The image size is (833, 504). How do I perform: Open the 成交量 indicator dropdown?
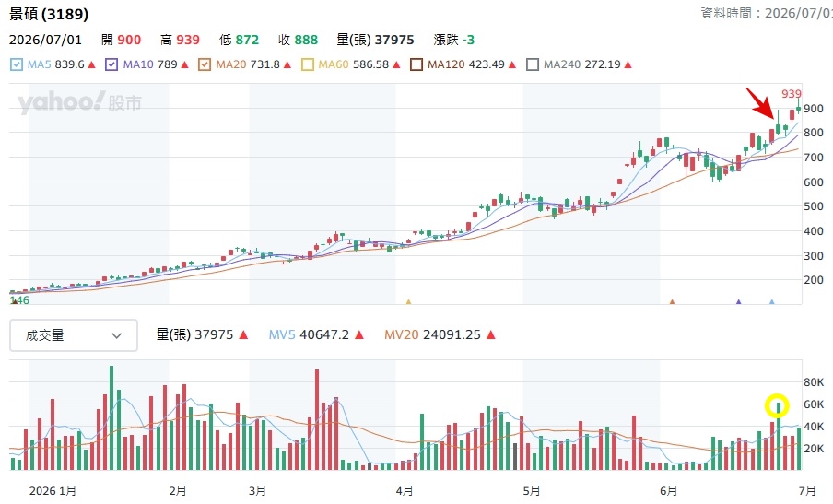[x=74, y=335]
